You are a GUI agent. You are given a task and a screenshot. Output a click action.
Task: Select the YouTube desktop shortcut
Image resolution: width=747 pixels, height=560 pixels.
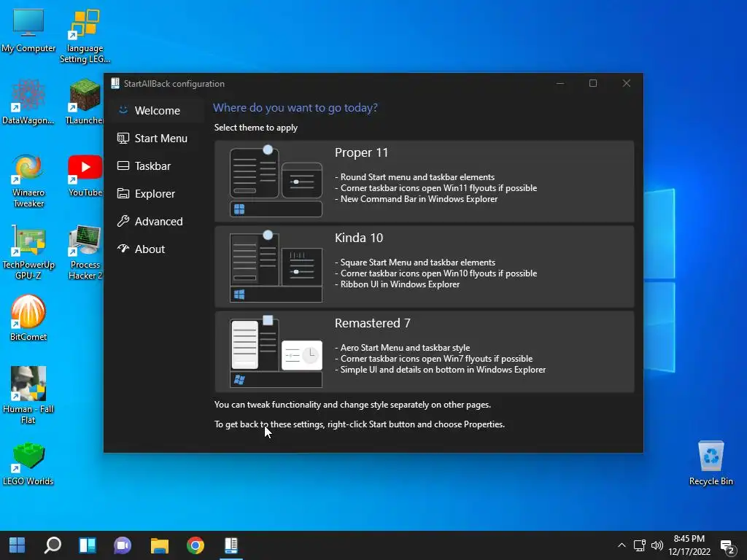coord(85,175)
